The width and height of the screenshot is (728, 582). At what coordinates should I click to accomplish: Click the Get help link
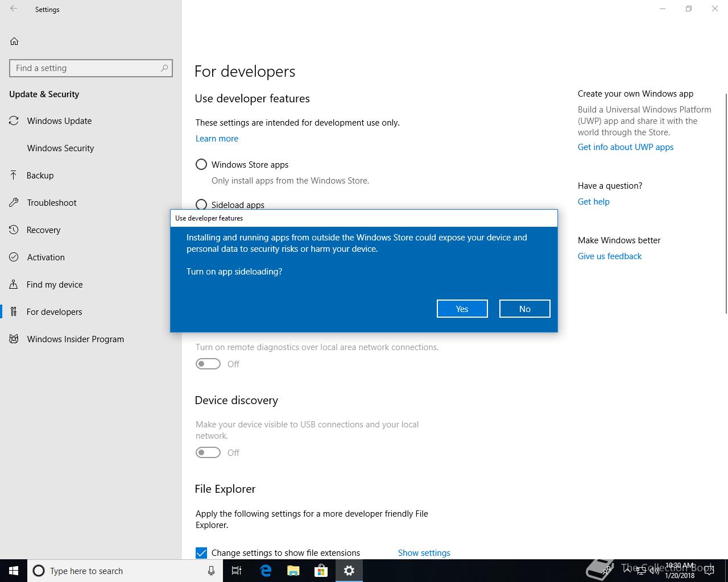point(594,202)
